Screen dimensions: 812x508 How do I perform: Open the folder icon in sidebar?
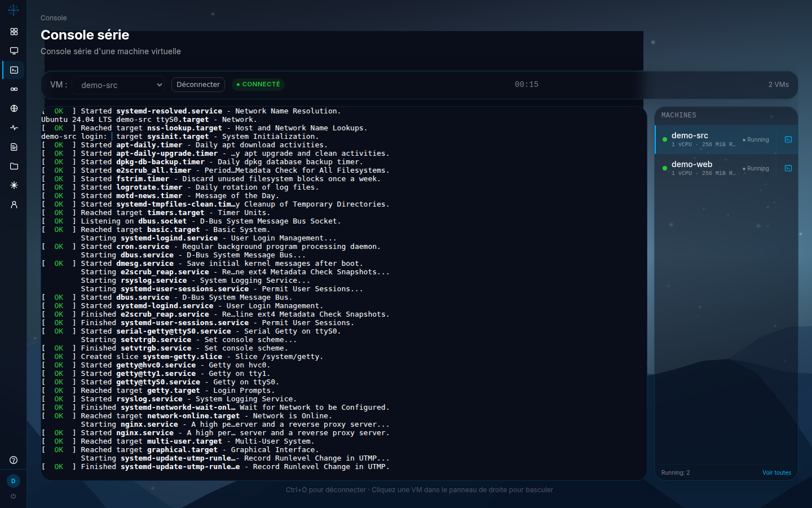click(14, 166)
